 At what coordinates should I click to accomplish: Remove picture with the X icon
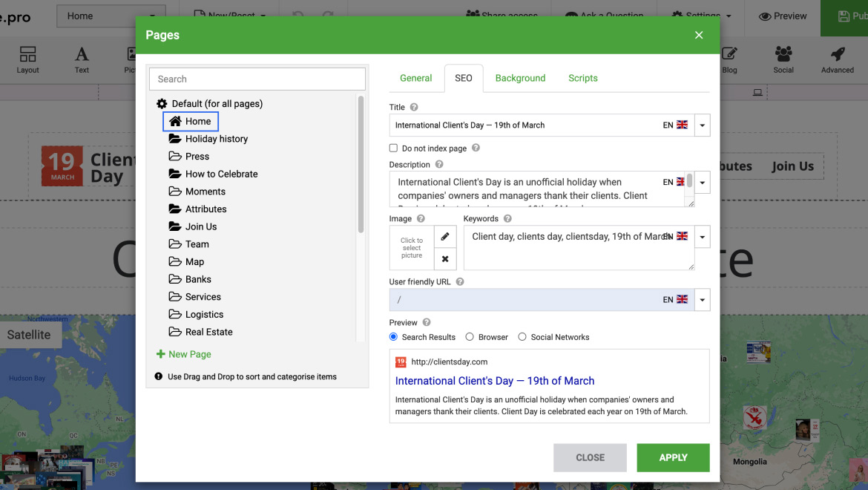(x=445, y=259)
